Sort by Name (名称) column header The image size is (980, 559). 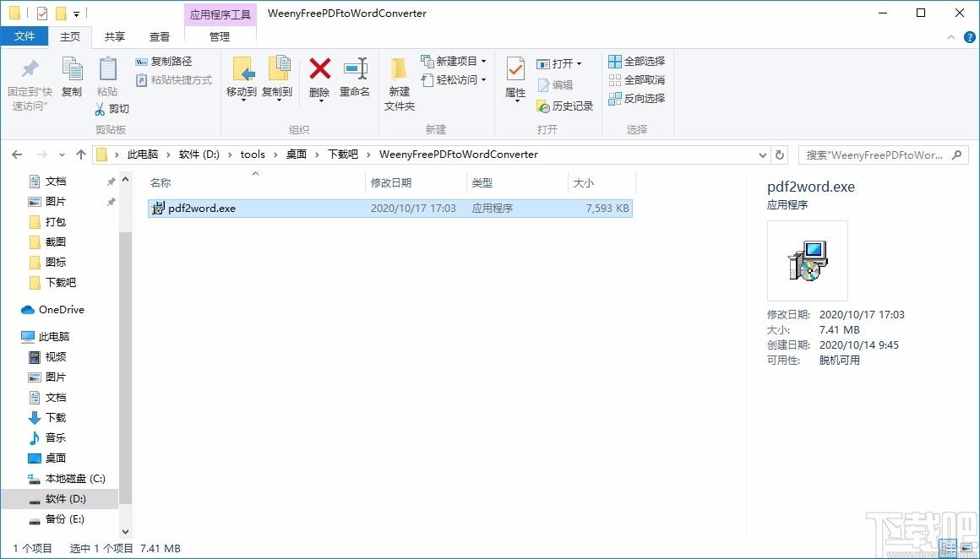tap(161, 183)
